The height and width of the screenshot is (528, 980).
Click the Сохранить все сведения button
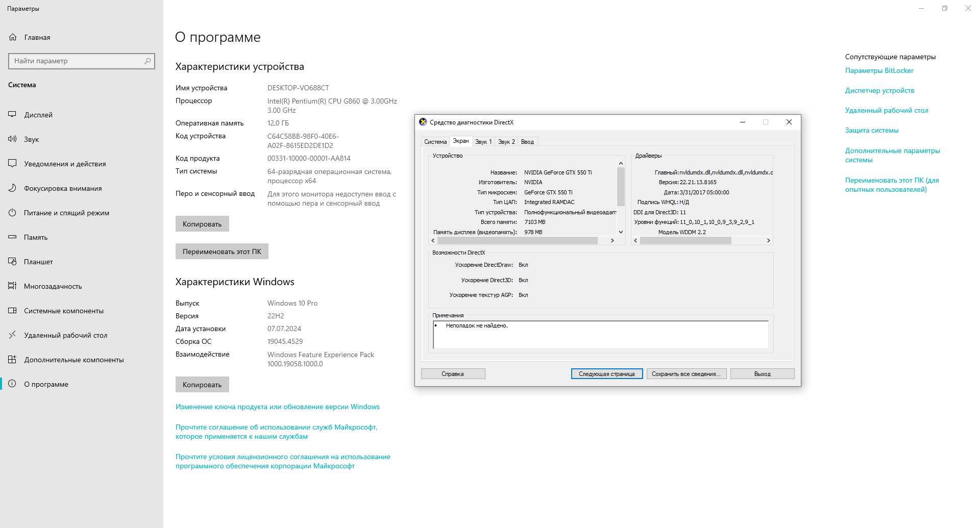(686, 374)
